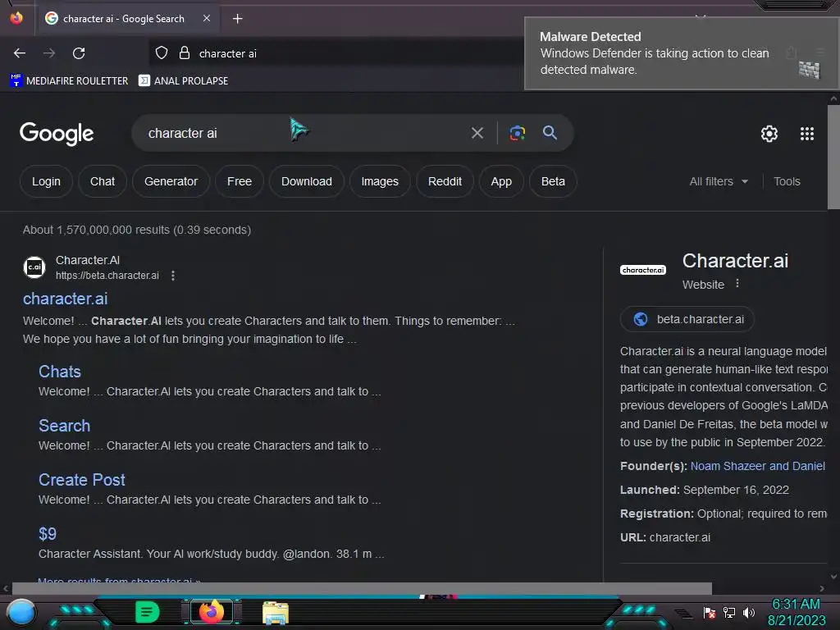
Task: Open File Explorer from the taskbar
Action: point(276,613)
